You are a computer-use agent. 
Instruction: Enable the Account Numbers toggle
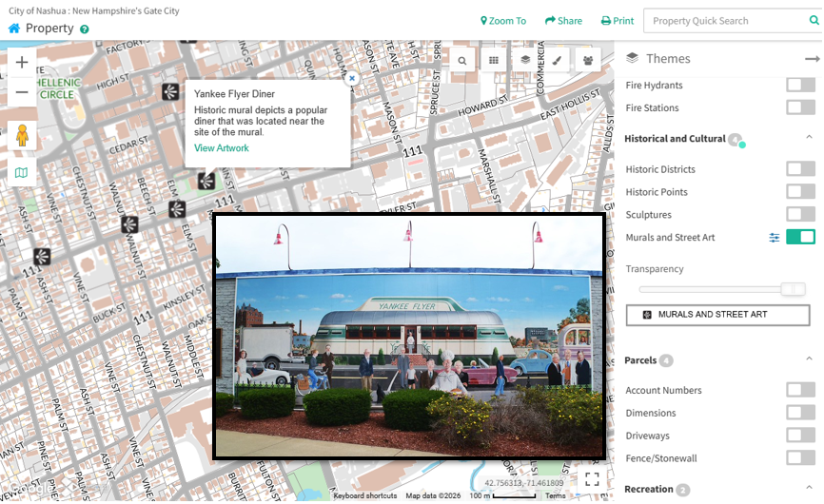(x=801, y=390)
